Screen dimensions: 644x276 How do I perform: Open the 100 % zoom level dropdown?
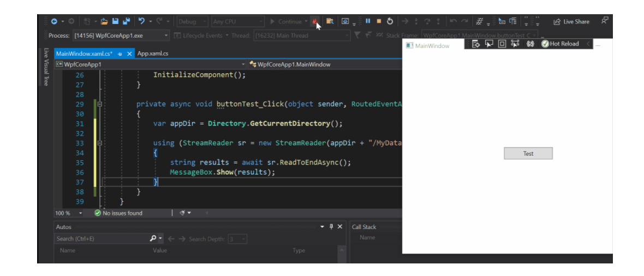point(81,213)
